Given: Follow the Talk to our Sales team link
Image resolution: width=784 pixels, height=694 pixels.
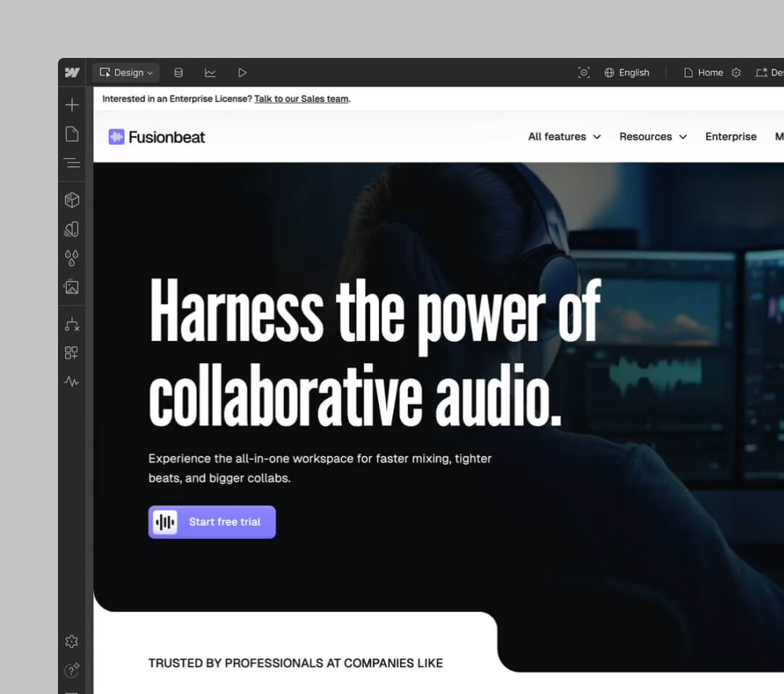Looking at the screenshot, I should [x=301, y=99].
